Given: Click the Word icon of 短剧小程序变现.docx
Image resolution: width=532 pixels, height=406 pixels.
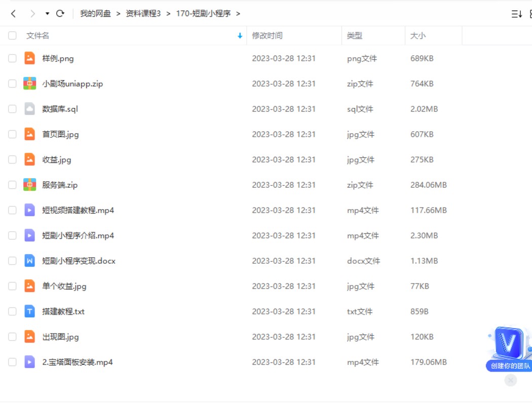Looking at the screenshot, I should point(30,261).
